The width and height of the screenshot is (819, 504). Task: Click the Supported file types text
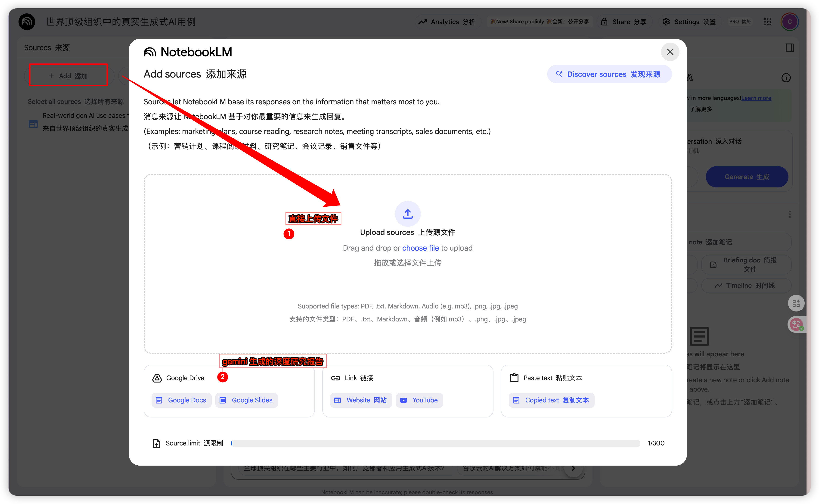click(x=407, y=306)
